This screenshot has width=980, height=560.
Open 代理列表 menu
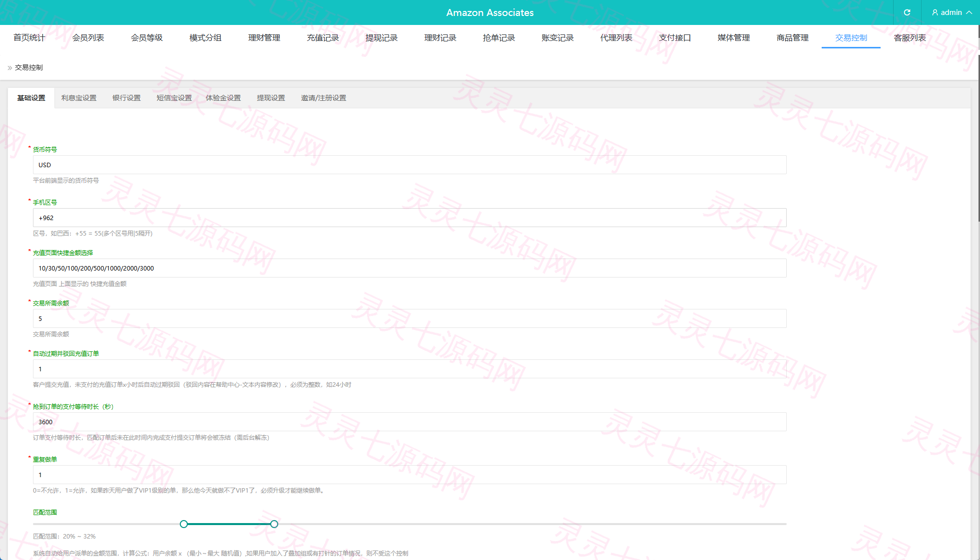click(616, 38)
